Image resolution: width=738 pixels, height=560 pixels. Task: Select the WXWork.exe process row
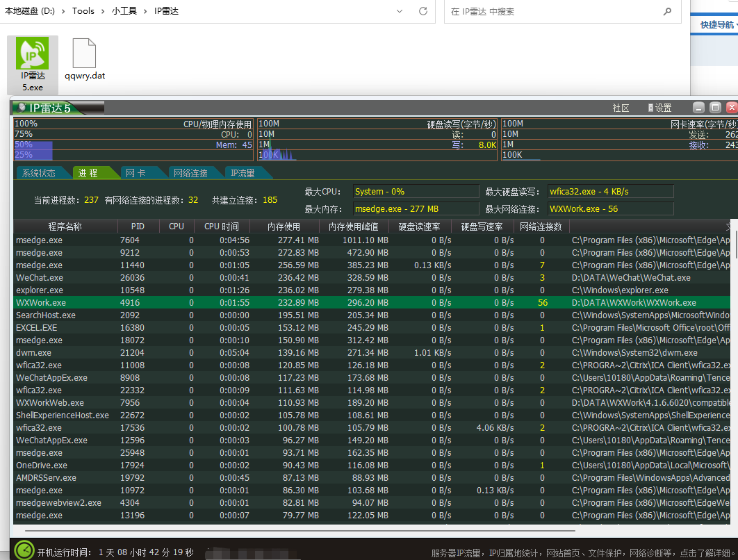[372, 303]
